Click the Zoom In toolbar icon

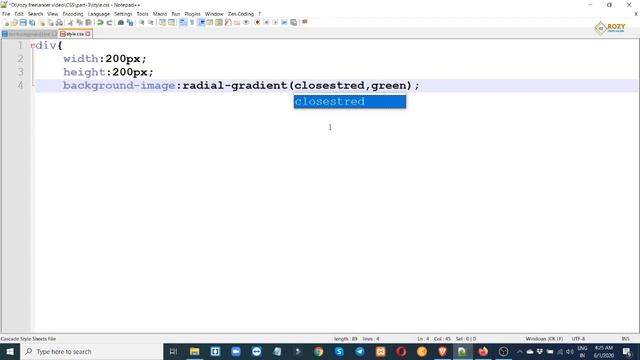[142, 22]
